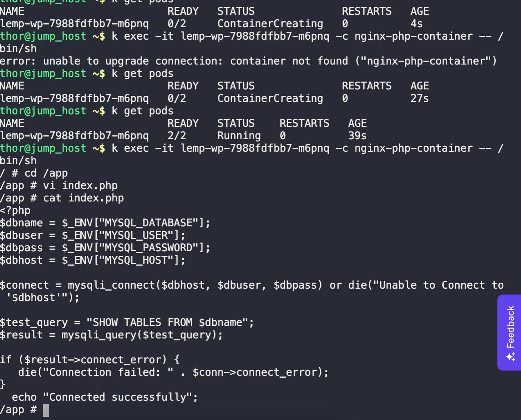This screenshot has width=521, height=420.
Task: Click the MYSQL_DATABASE env key text
Action: (x=148, y=223)
